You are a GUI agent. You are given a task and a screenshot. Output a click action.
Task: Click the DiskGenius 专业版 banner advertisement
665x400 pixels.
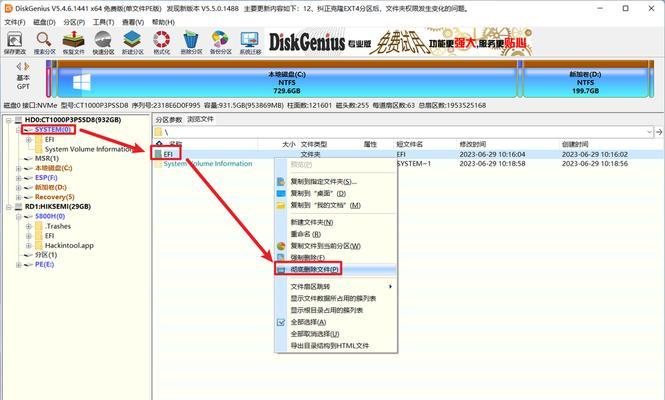click(x=399, y=42)
